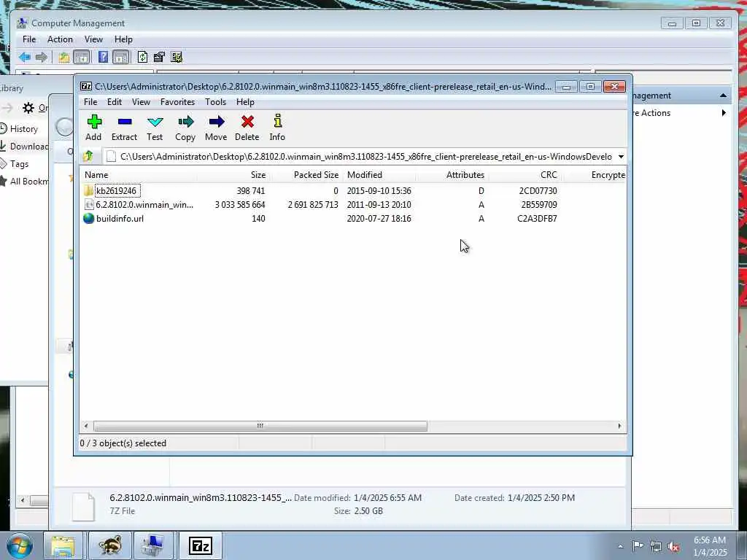The width and height of the screenshot is (747, 560).
Task: Click the CRC value 2CD07730
Action: tap(538, 190)
